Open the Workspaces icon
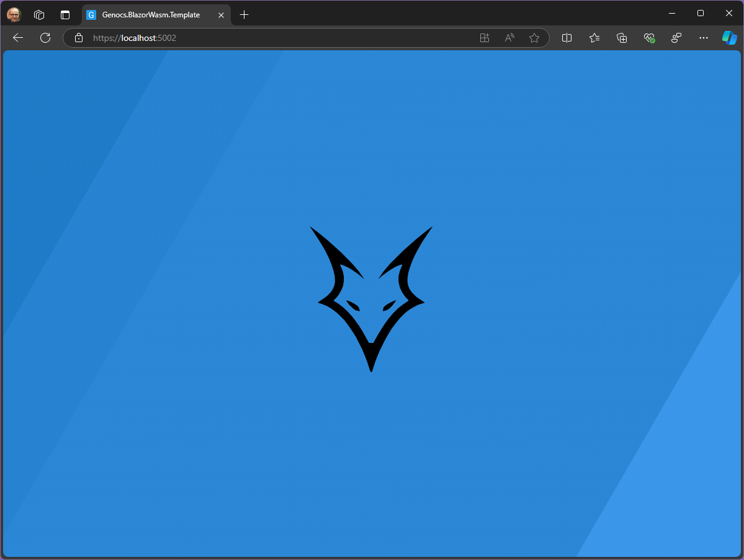 39,15
